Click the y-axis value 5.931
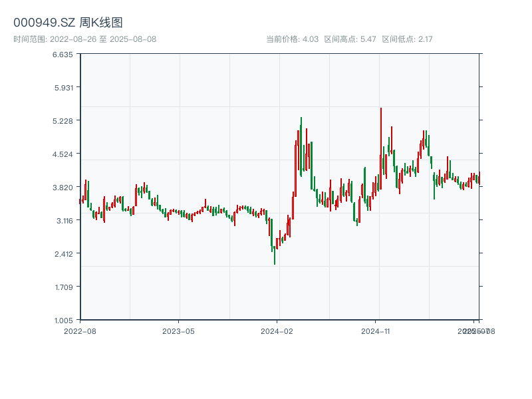Viewport: 532px width, 399px height. coord(64,88)
